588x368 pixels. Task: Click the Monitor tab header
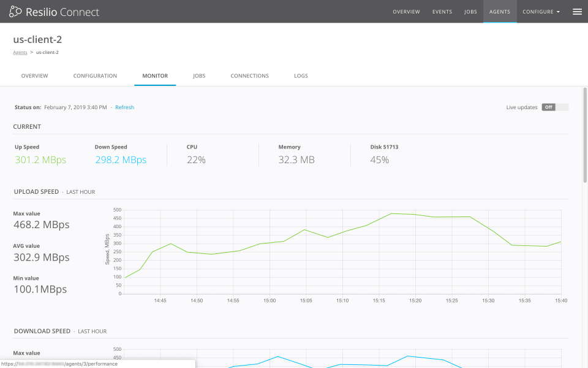[x=155, y=75]
